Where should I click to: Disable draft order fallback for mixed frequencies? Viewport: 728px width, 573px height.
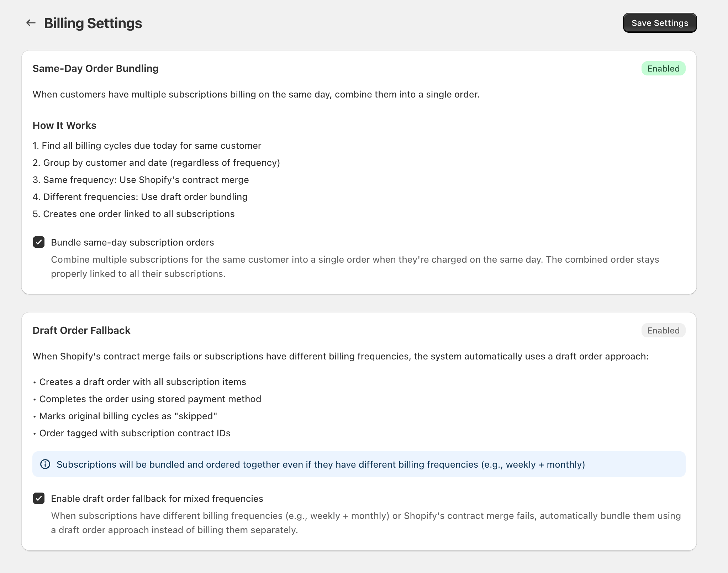coord(39,499)
